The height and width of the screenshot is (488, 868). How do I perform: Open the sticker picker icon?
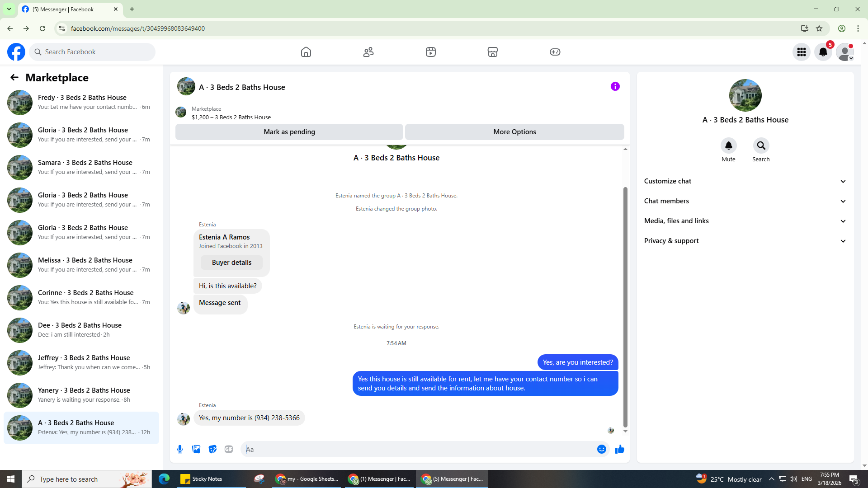point(212,449)
